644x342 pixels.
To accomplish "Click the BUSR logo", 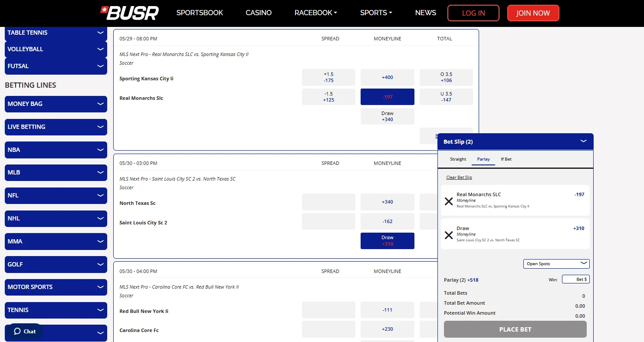I will 129,13.
